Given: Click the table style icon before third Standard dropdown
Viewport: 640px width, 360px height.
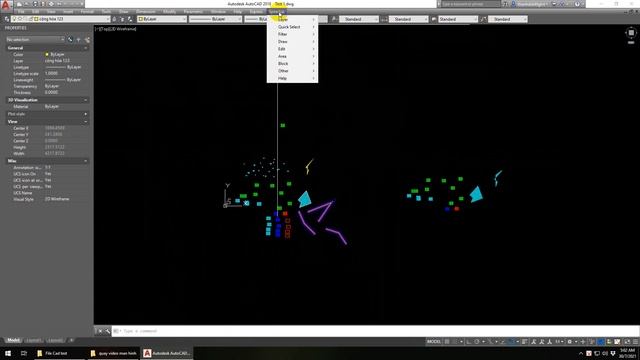Looking at the screenshot, I should point(434,19).
